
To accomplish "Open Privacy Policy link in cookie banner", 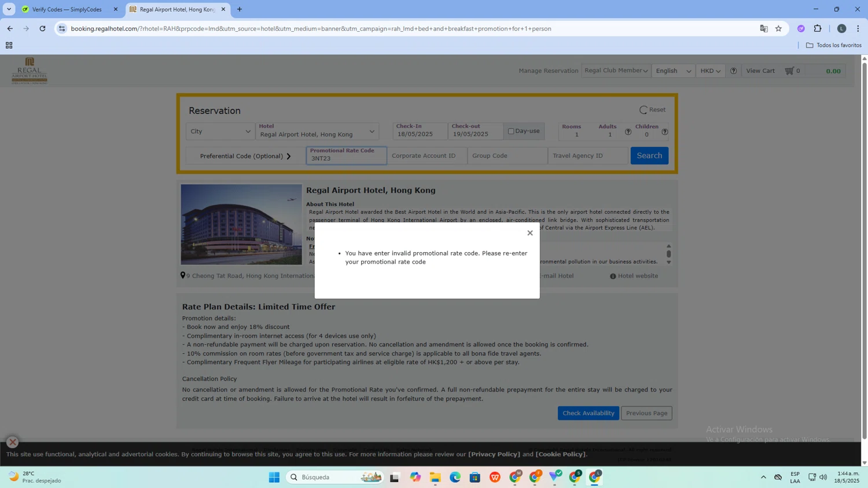I will tap(494, 454).
